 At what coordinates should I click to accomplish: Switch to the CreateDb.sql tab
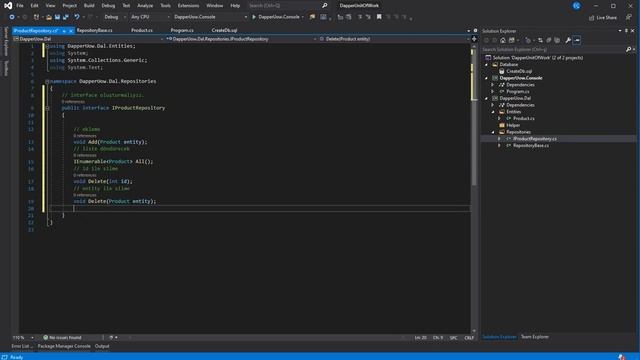224,31
